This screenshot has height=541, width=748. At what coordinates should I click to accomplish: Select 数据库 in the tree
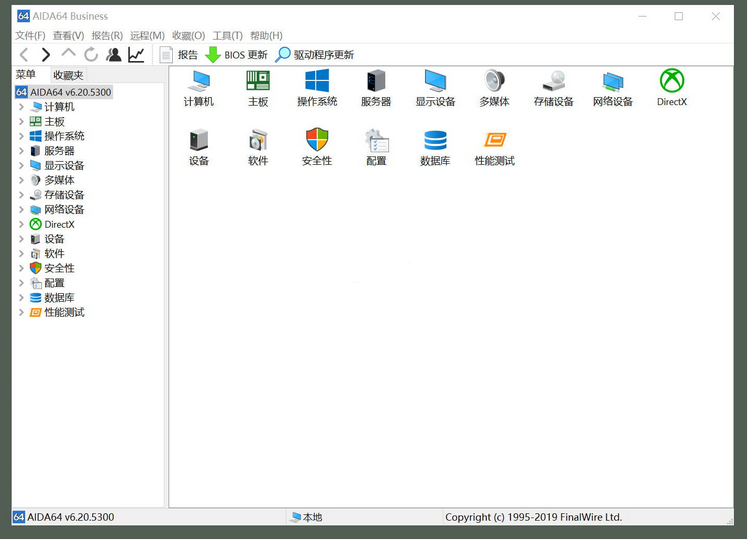[x=59, y=298]
